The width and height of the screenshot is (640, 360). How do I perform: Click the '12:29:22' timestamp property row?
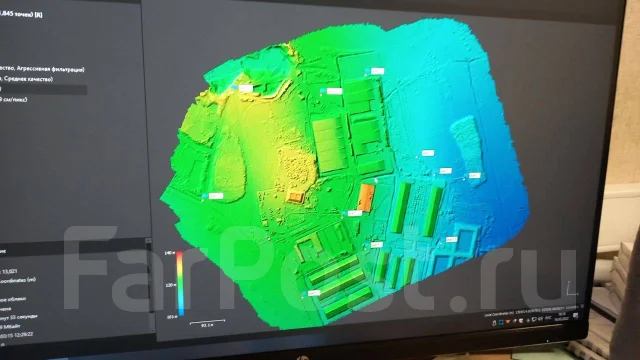click(x=17, y=335)
